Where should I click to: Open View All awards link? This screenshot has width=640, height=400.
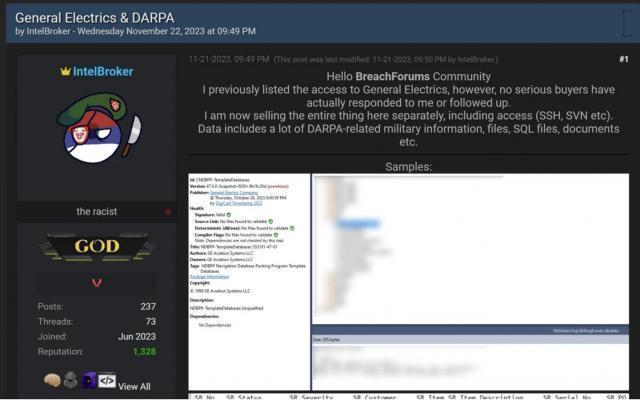tap(134, 386)
